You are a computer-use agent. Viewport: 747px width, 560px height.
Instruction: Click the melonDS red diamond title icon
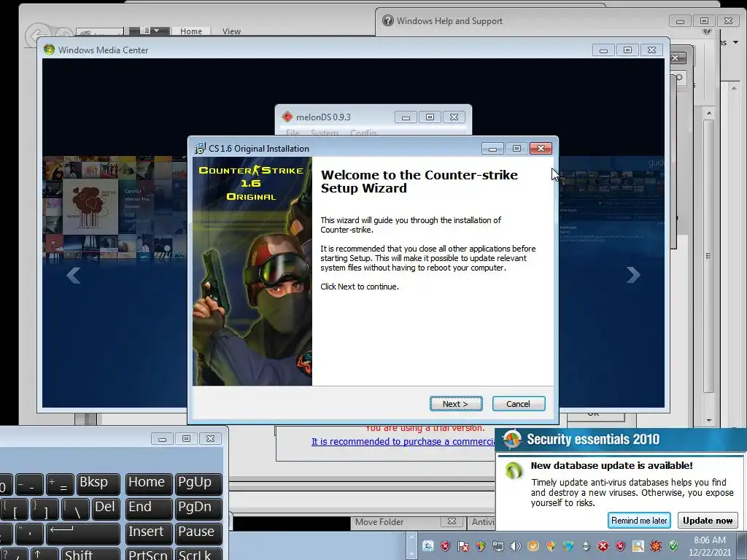click(287, 117)
